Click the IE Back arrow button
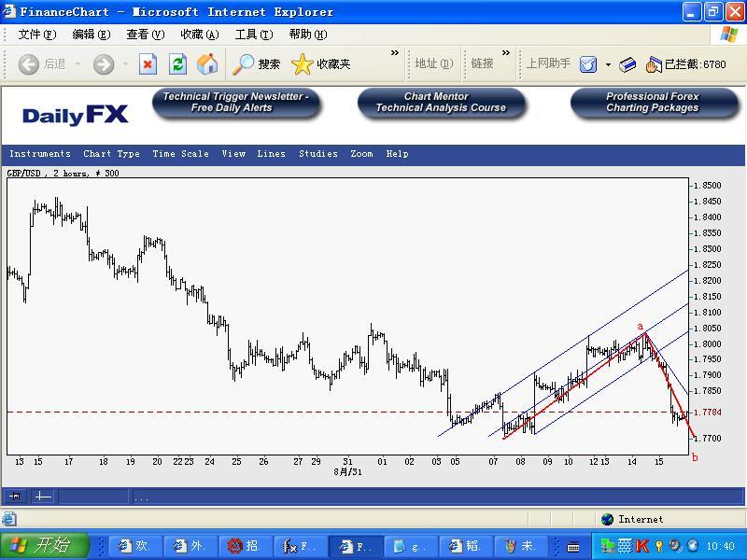Screen dimensions: 747x560 coord(28,64)
